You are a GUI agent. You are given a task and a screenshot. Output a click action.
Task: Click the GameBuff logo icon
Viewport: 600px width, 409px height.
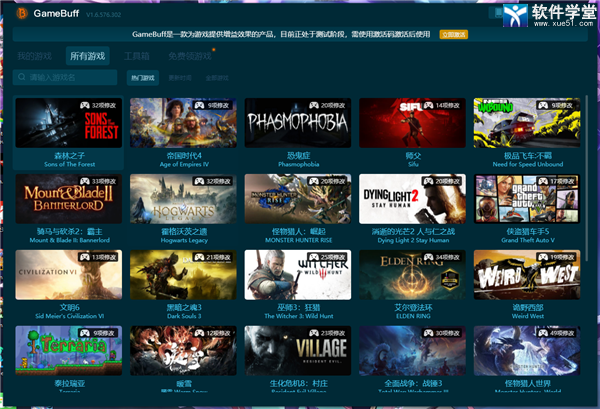[22, 13]
